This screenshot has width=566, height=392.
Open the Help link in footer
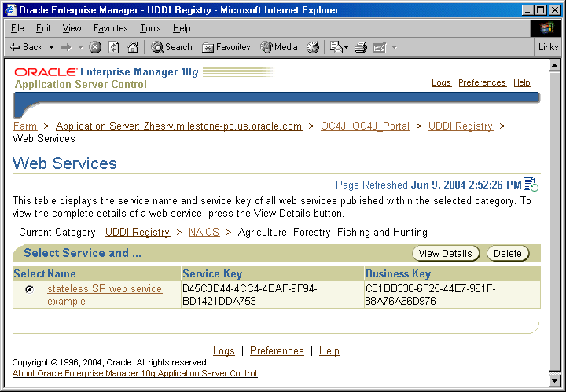tap(329, 351)
